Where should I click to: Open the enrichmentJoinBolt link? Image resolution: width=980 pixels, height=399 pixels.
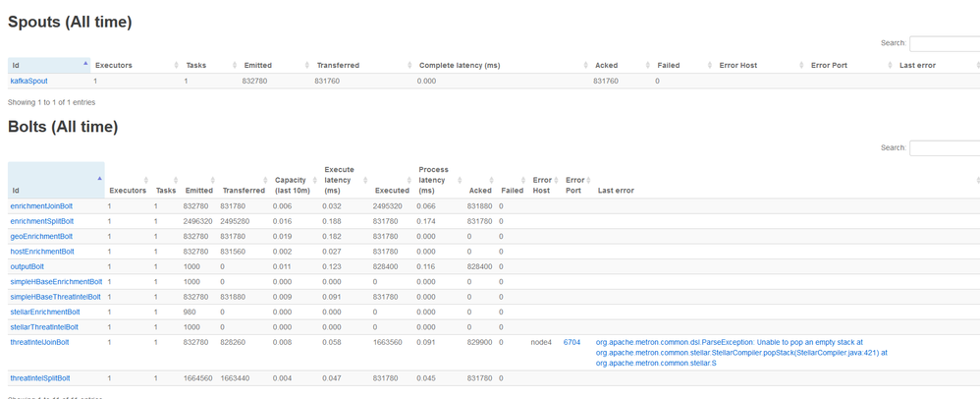[42, 205]
